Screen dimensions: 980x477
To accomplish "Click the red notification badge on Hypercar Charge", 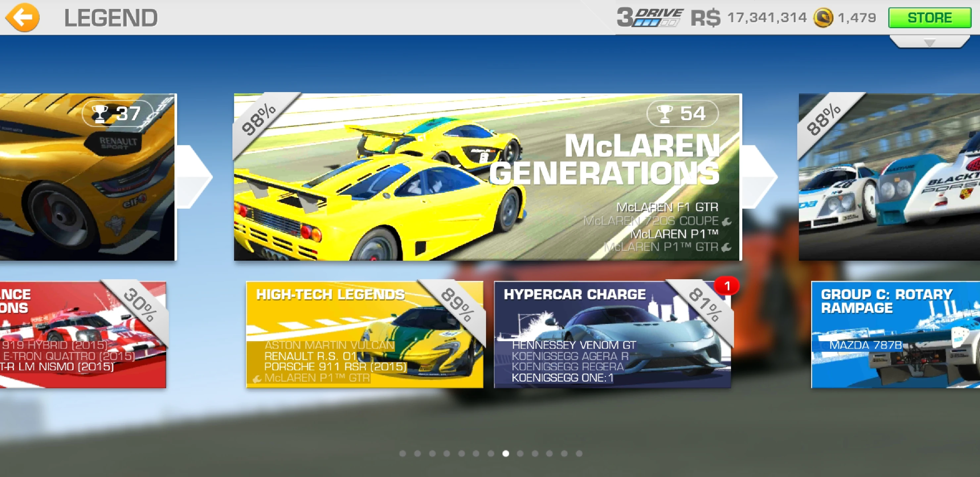I will (x=727, y=286).
